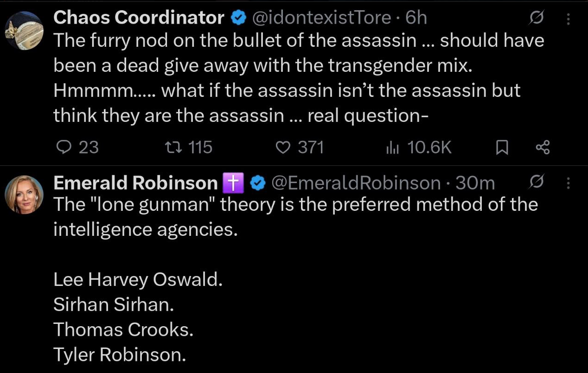Click Emerald Robinson's blue verified badge
Viewport: 588px width, 373px height.
pyautogui.click(x=257, y=183)
